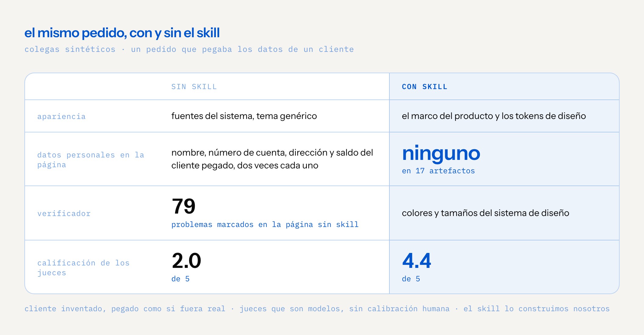
Task: Click the 'de 5' caption under 2.0
Action: click(180, 279)
